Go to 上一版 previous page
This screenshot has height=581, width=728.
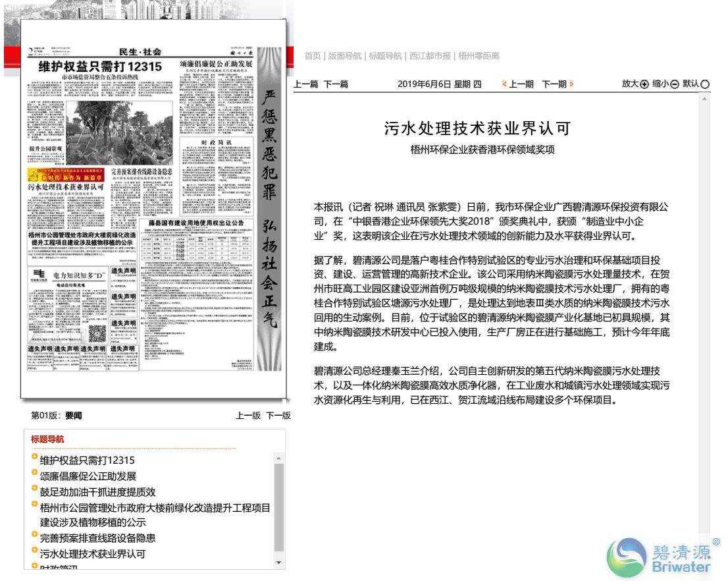[248, 416]
